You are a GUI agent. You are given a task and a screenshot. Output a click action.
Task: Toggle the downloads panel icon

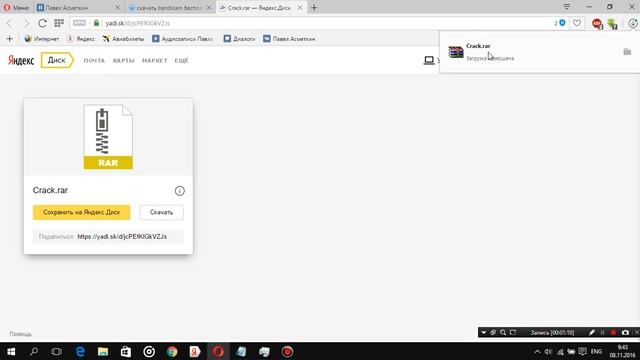tap(633, 23)
